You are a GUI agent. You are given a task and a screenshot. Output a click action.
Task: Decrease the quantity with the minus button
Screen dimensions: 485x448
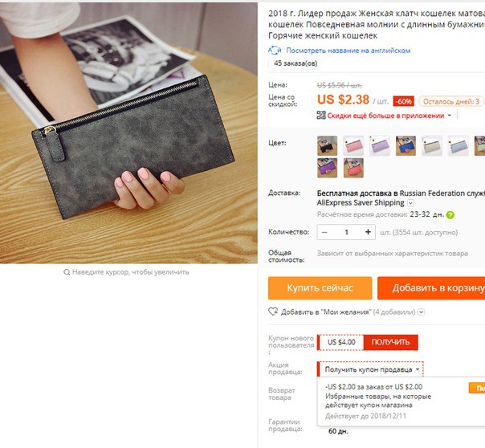pos(324,232)
